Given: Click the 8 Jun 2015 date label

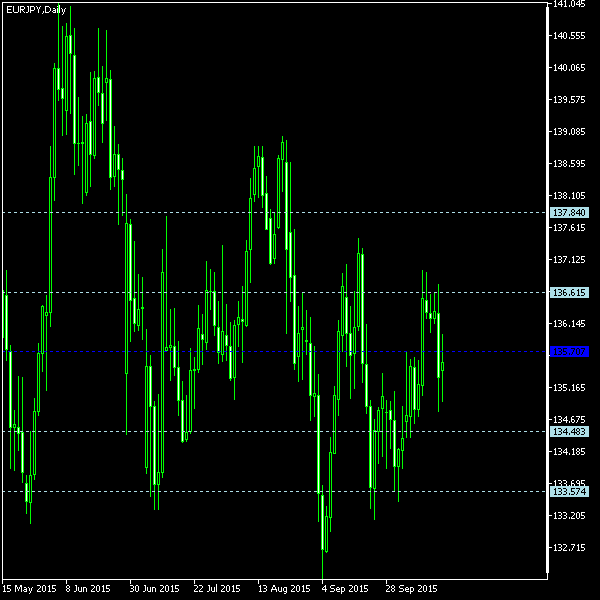Looking at the screenshot, I should (x=88, y=589).
